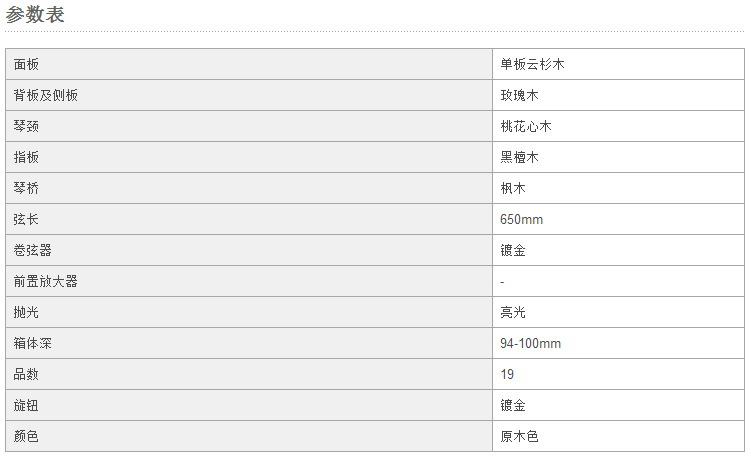
Task: Select the 琴颈 row label
Action: [26, 126]
